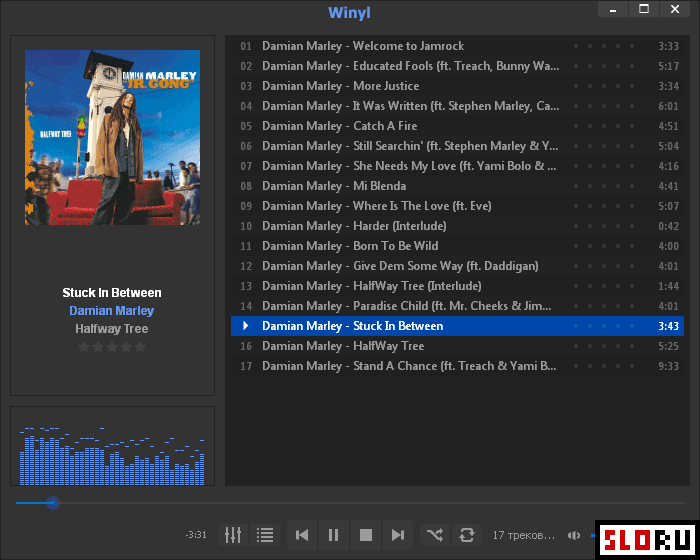700x560 pixels.
Task: Set third rating dot for Stuck In Between
Action: point(604,326)
